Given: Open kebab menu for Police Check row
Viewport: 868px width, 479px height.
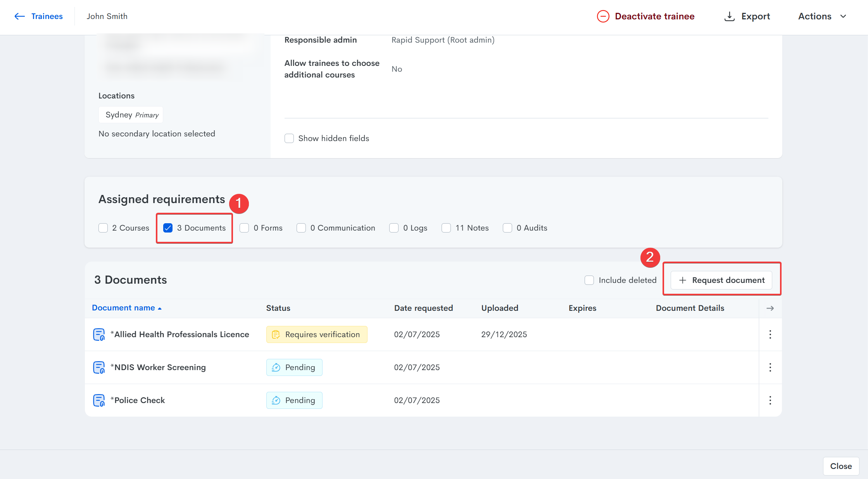Looking at the screenshot, I should click(x=770, y=400).
